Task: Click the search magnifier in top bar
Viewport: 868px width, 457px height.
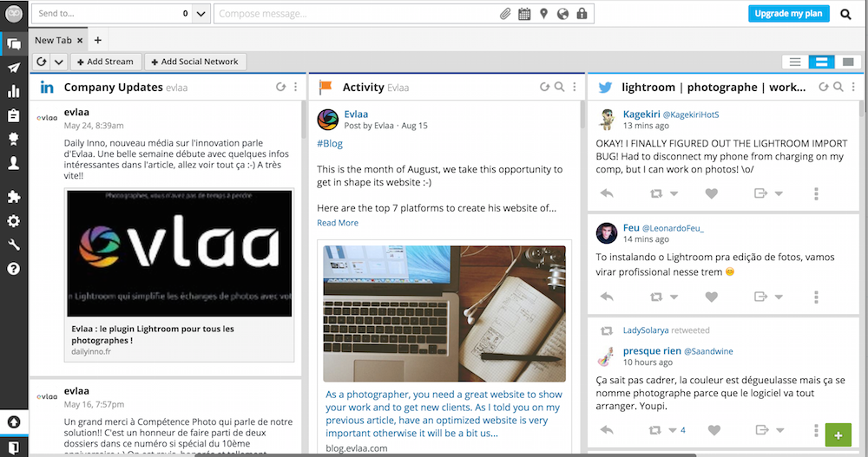Action: pyautogui.click(x=845, y=15)
